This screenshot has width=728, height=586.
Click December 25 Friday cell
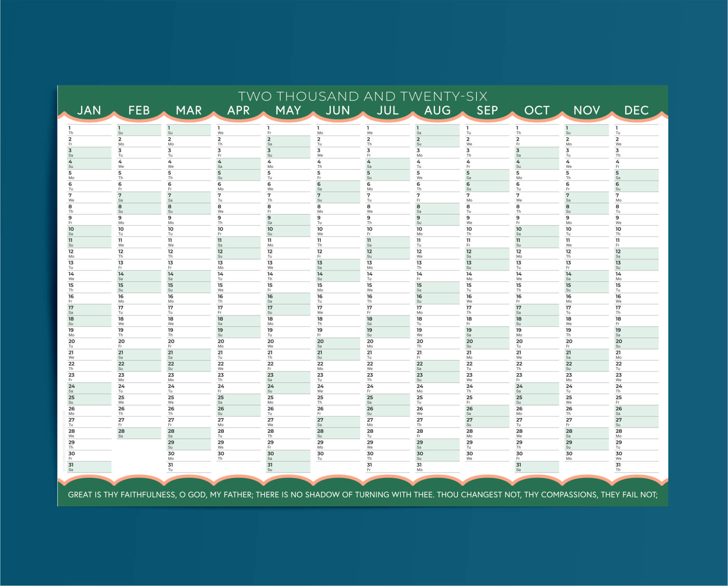click(x=636, y=400)
